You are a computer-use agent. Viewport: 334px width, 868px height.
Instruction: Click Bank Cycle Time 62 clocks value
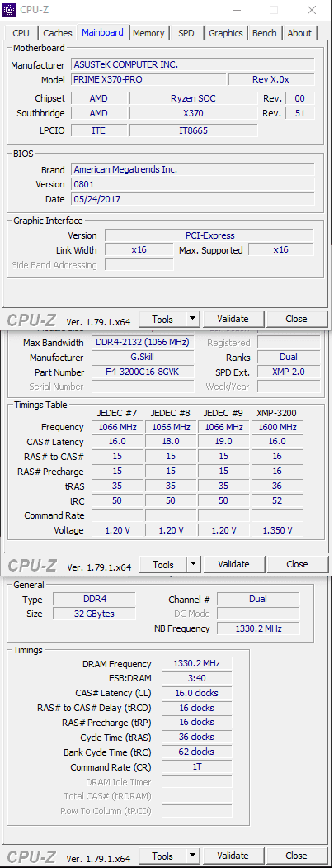coord(196,752)
